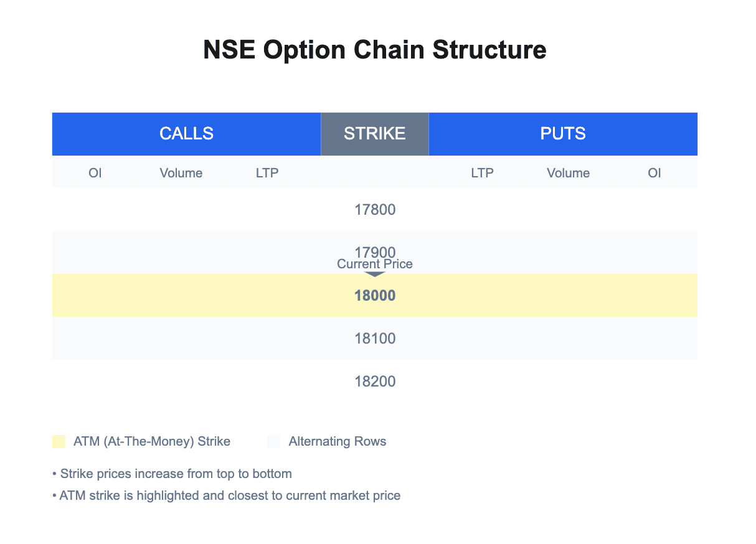The height and width of the screenshot is (544, 756).
Task: Select the highlighted 18000 ATM strike
Action: click(x=375, y=296)
